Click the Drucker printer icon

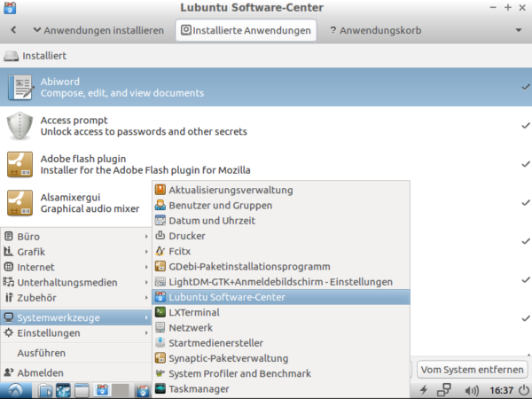(160, 236)
